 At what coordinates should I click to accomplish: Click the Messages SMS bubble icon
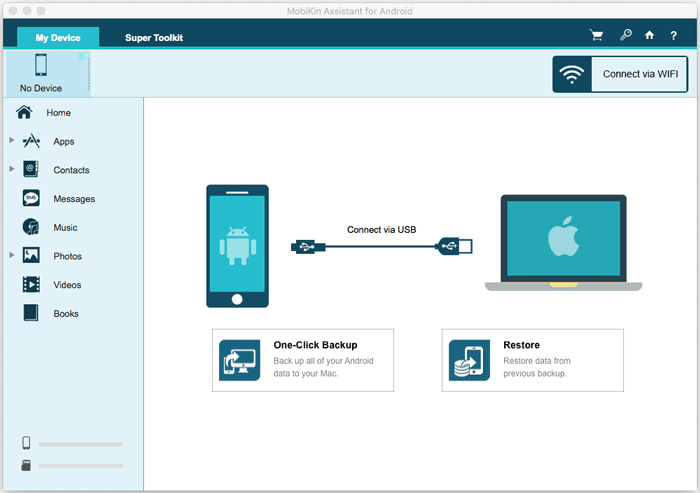click(x=31, y=198)
